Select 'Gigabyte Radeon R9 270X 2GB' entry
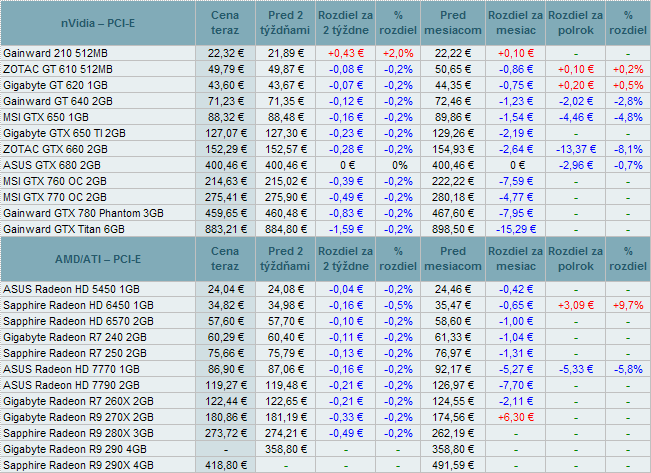Viewport: 651px width, 473px height. tap(78, 417)
